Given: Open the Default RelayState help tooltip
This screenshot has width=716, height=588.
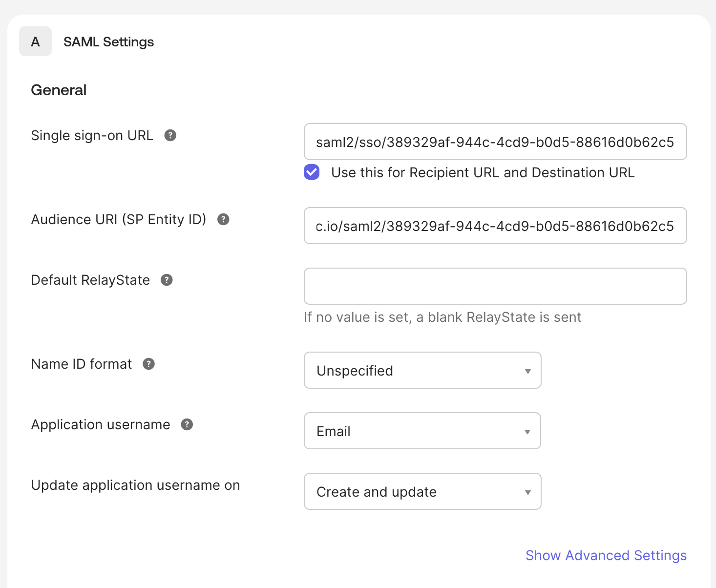Looking at the screenshot, I should (x=167, y=280).
